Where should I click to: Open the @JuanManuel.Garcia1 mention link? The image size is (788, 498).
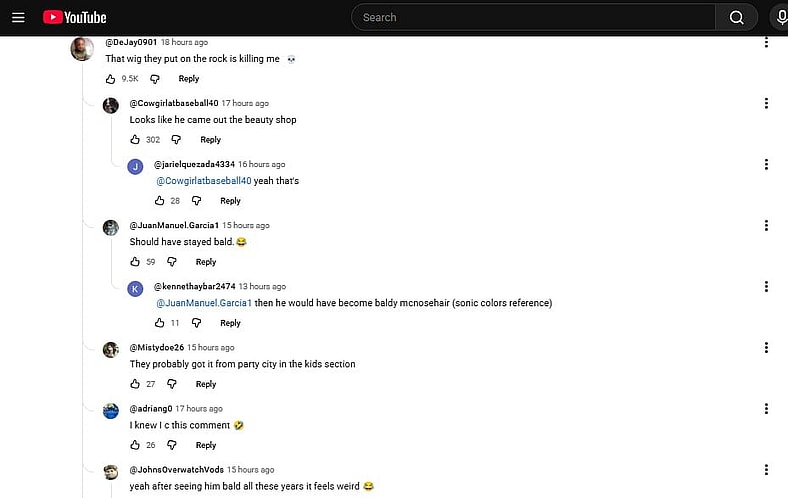point(204,303)
